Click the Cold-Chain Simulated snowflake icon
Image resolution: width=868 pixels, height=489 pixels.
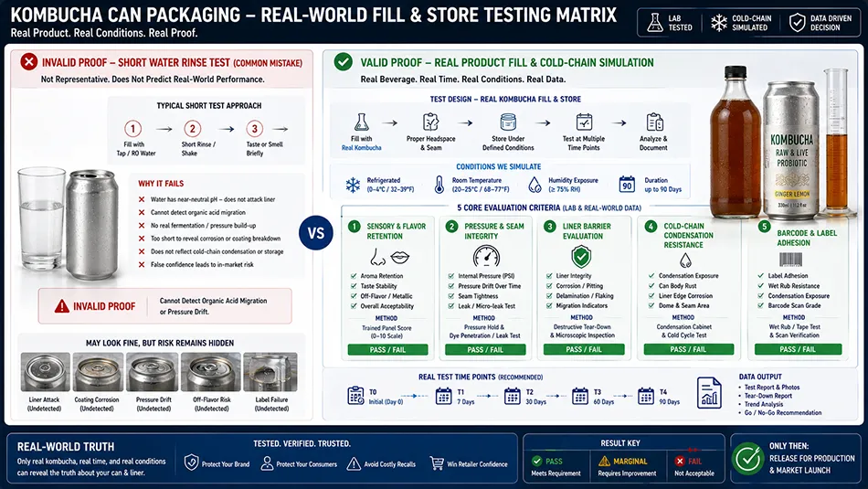(718, 23)
